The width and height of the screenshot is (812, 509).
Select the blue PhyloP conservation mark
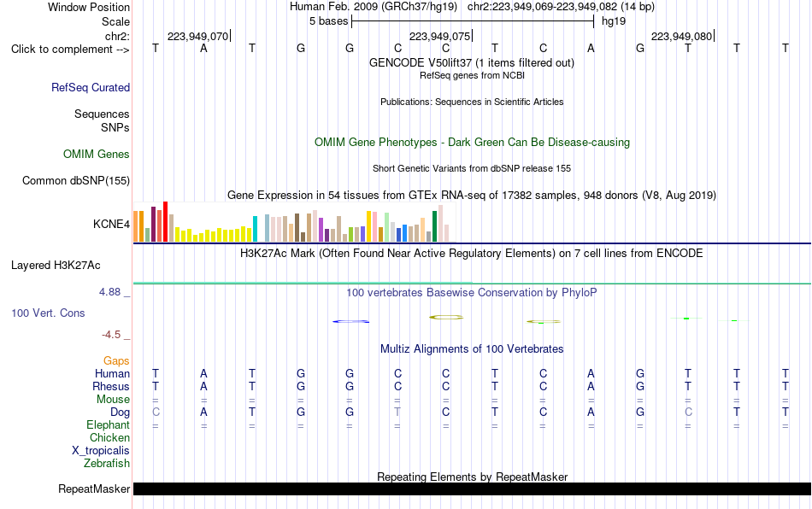click(350, 321)
